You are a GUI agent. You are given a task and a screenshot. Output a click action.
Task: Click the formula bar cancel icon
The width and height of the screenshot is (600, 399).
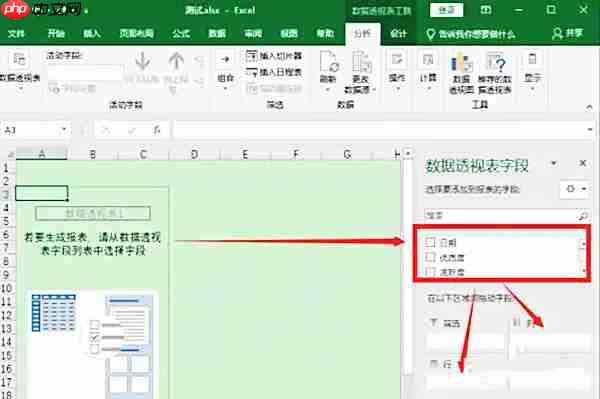105,131
